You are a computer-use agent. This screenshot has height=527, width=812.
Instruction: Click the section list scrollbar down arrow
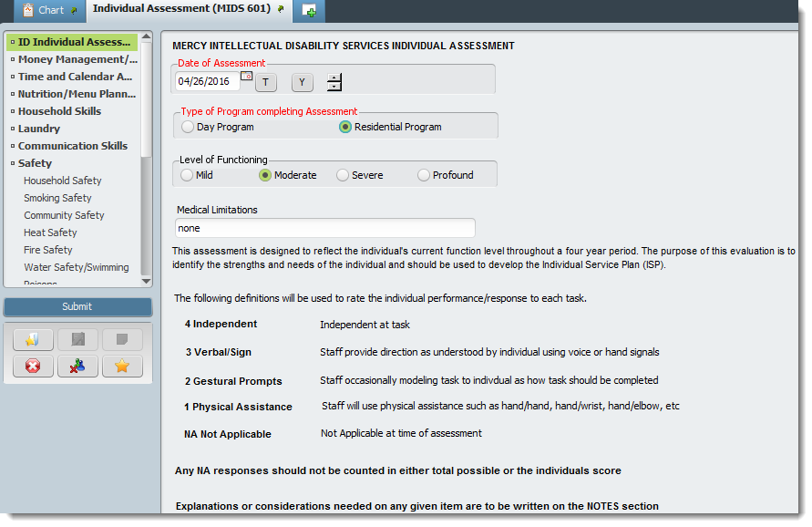click(x=147, y=281)
